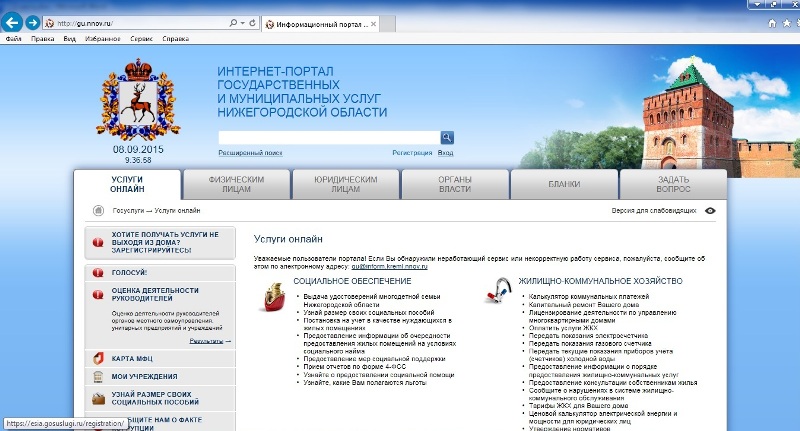The image size is (800, 431).
Task: Open Оплатить услуги ЖКХ link
Action: click(x=563, y=328)
